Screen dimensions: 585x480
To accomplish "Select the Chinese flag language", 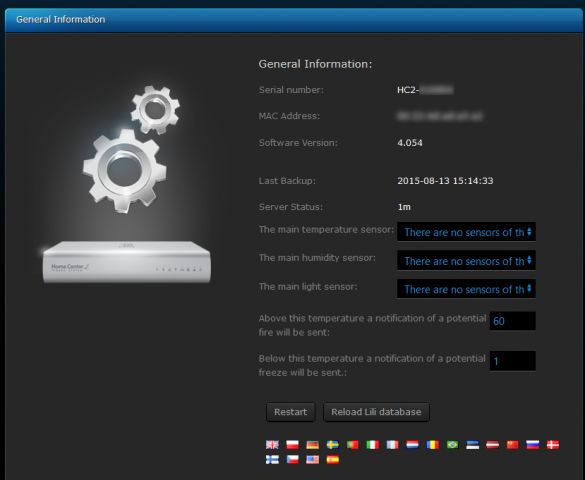I will [513, 445].
